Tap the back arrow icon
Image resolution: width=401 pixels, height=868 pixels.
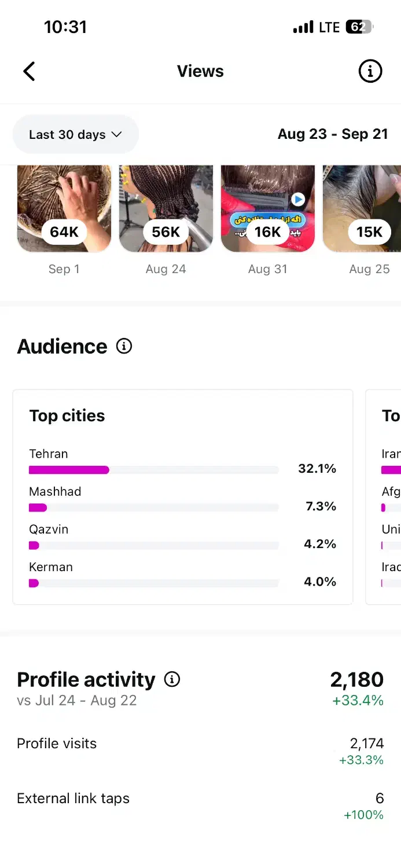(29, 71)
